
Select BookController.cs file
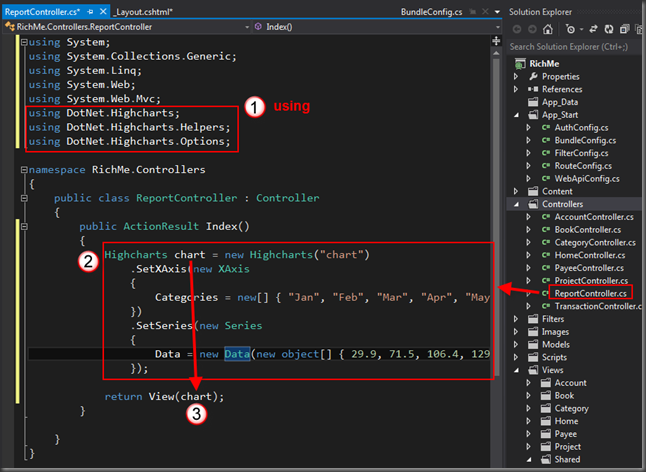point(587,229)
